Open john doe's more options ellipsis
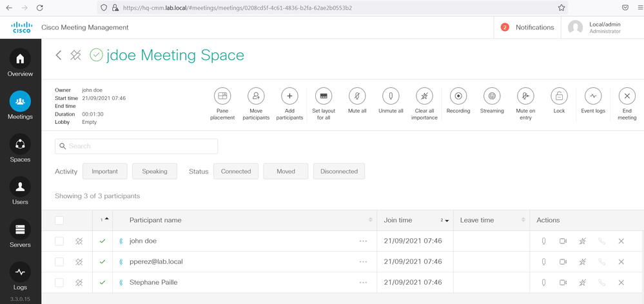Image resolution: width=644 pixels, height=304 pixels. pos(363,241)
